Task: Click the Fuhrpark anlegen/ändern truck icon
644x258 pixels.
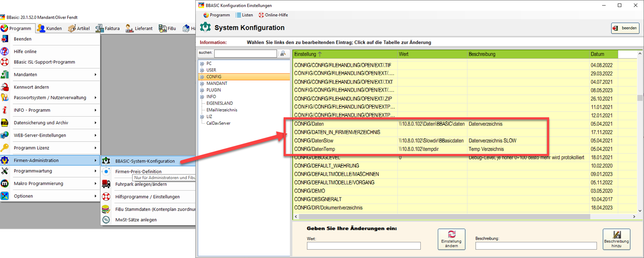Action: tap(106, 184)
